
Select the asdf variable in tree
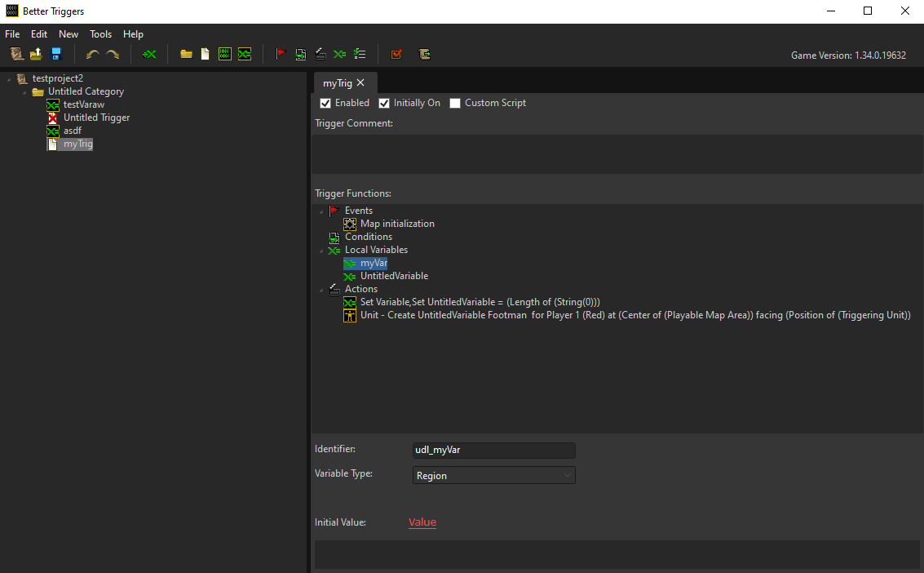pyautogui.click(x=73, y=131)
